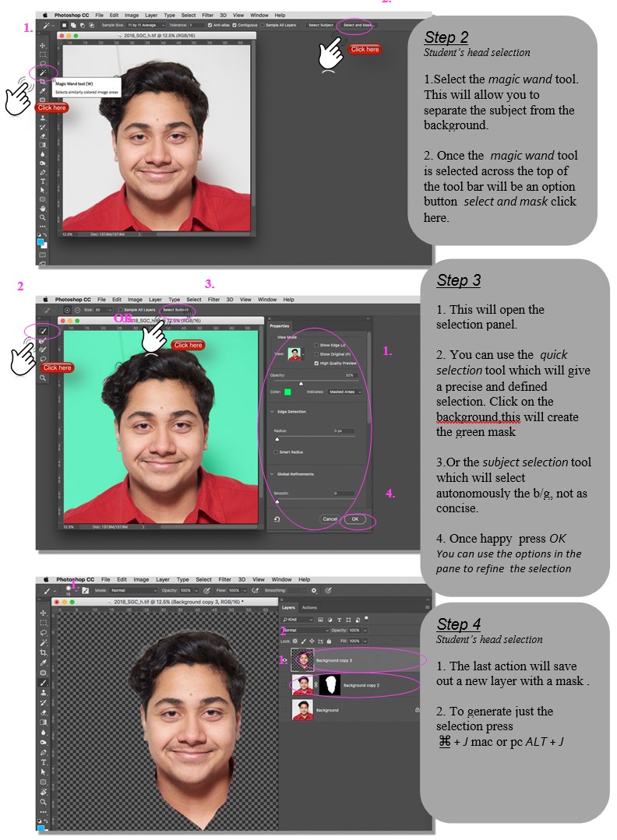Collapse the Edge Detection section
The image size is (617, 840).
click(271, 411)
